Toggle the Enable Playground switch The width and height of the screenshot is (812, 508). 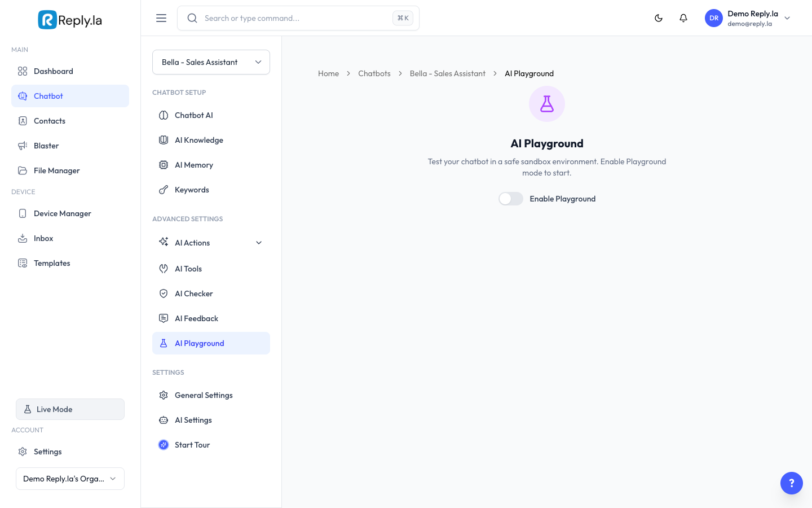pos(511,199)
